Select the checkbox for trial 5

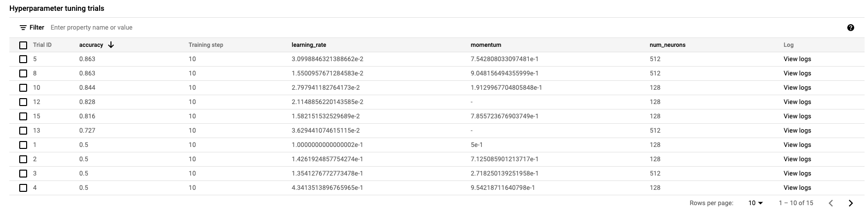pyautogui.click(x=23, y=59)
